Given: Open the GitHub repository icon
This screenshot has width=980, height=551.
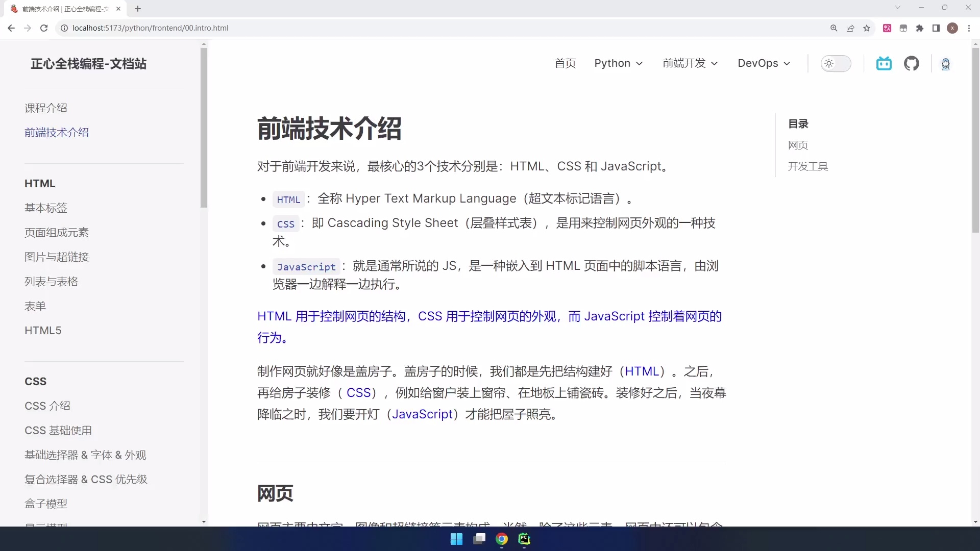Looking at the screenshot, I should point(911,64).
